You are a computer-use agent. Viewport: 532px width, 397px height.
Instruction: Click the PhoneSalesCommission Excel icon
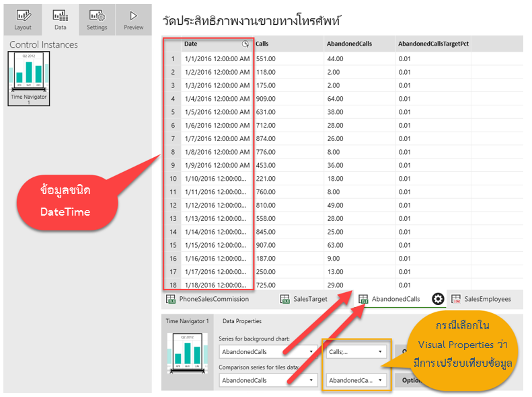[172, 299]
